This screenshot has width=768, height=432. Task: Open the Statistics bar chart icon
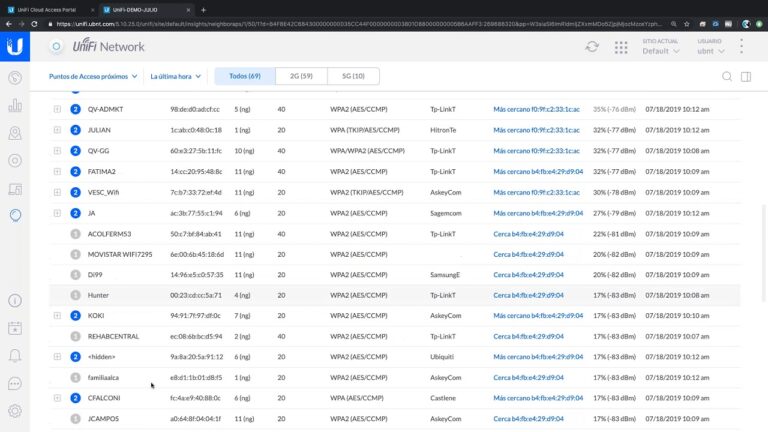point(15,105)
